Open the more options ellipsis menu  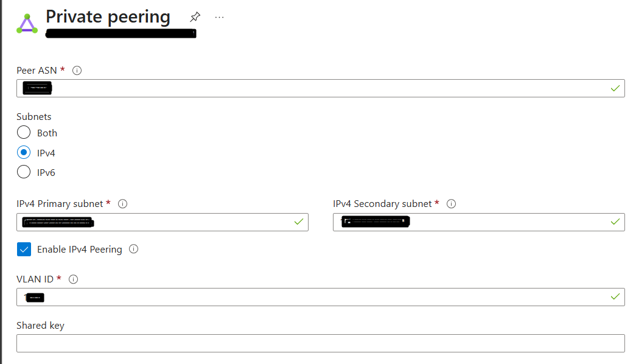tap(220, 17)
